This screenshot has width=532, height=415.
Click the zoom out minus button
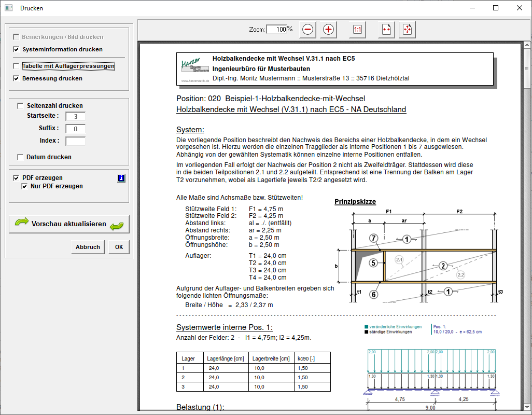307,30
